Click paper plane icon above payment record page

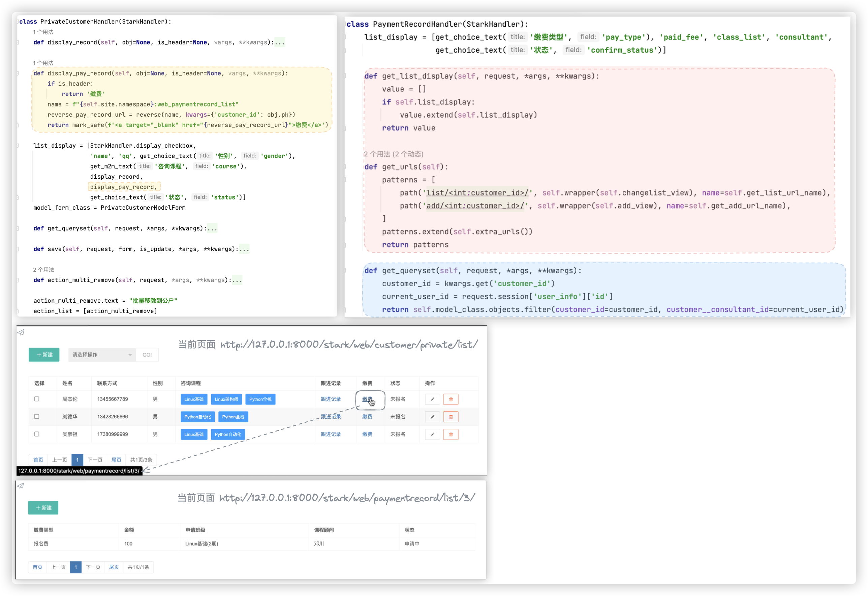21,485
